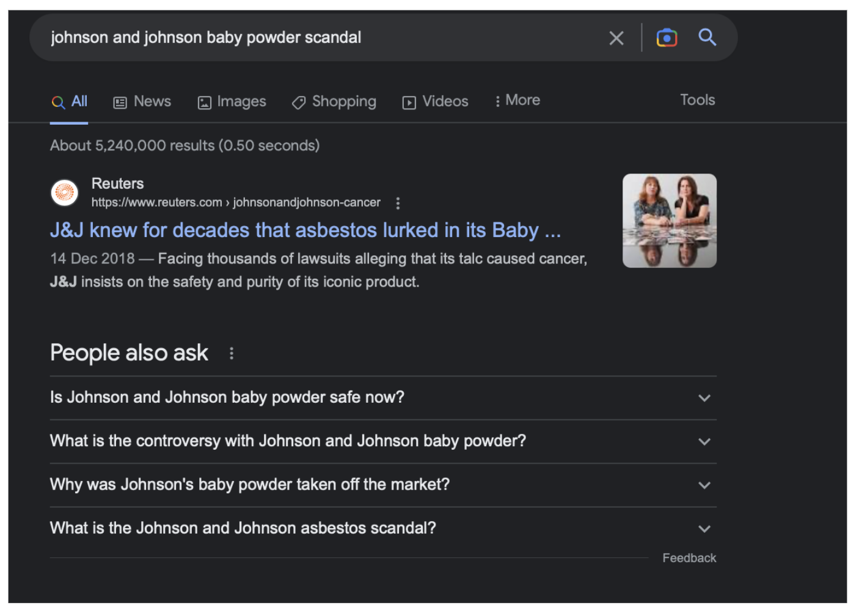Click the Reuters site favicon

[x=64, y=193]
